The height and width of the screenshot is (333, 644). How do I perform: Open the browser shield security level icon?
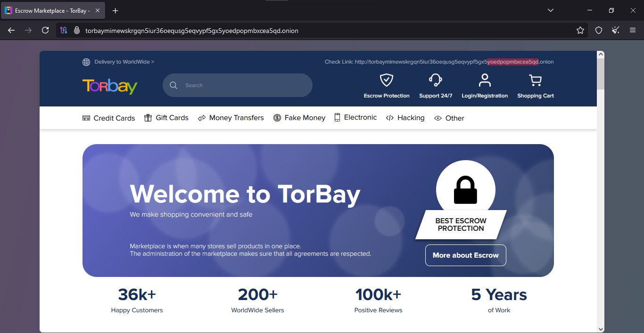(599, 30)
